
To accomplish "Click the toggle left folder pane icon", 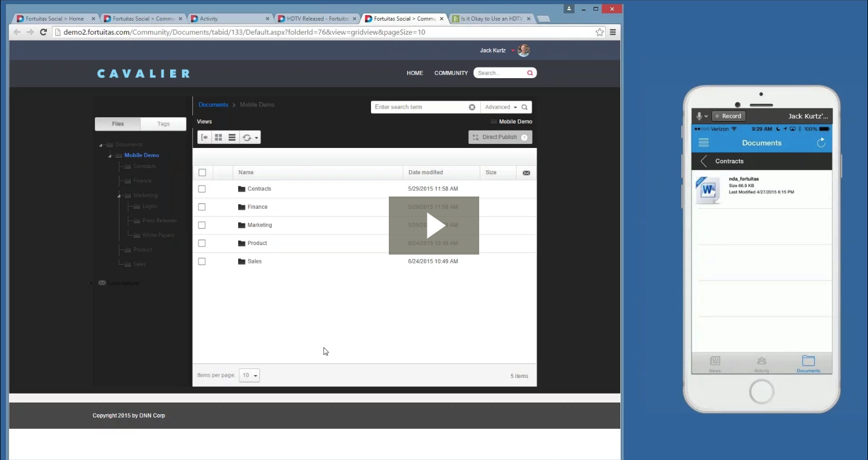I will point(205,137).
